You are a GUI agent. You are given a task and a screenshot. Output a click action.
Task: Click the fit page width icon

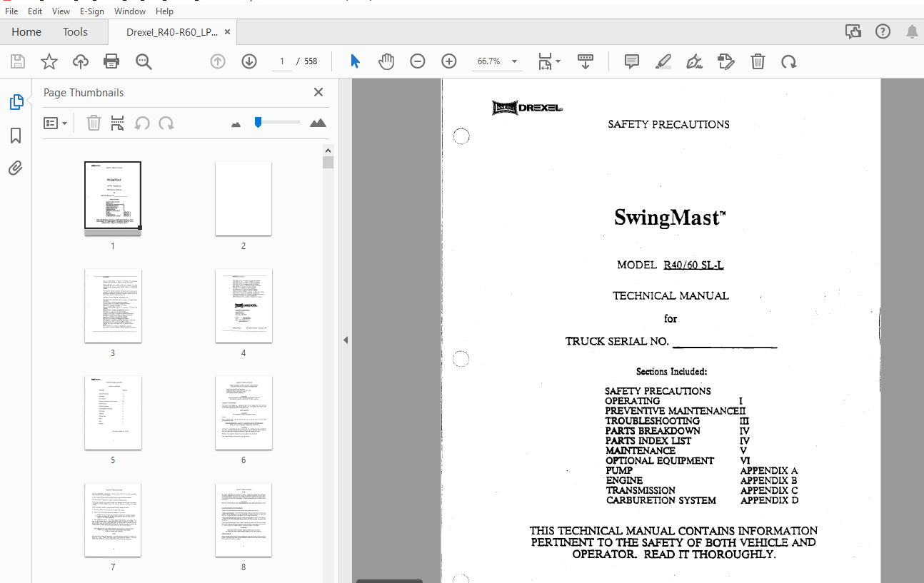point(545,61)
